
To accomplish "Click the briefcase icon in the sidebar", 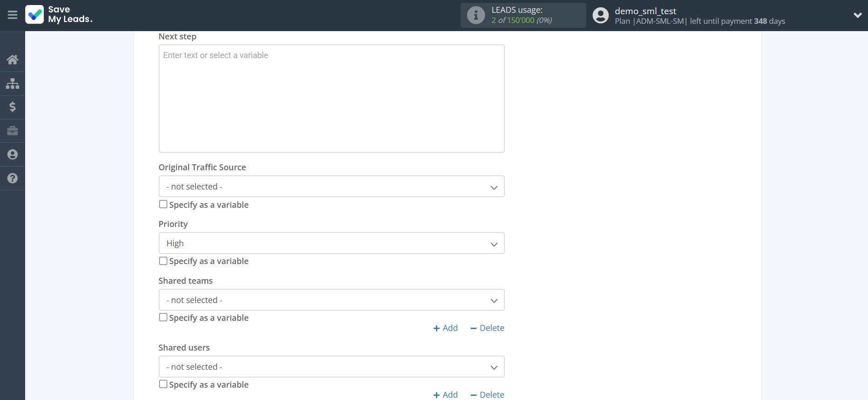I will [12, 131].
